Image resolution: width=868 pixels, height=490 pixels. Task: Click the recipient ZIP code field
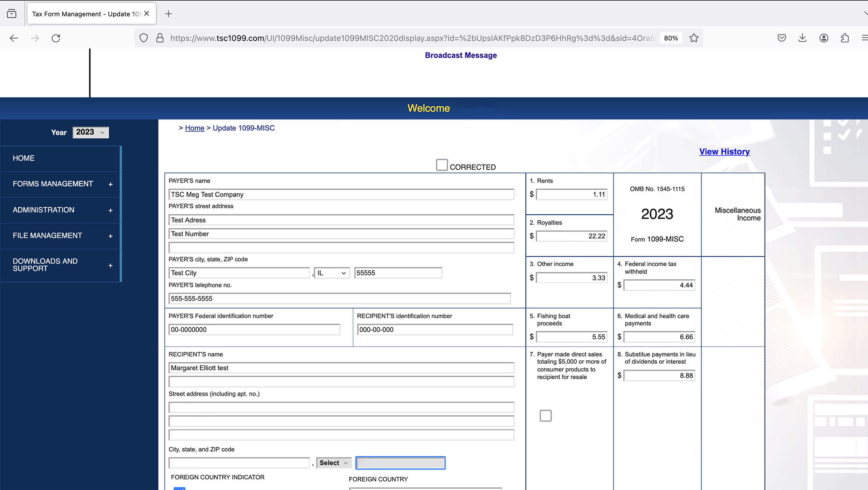click(400, 462)
